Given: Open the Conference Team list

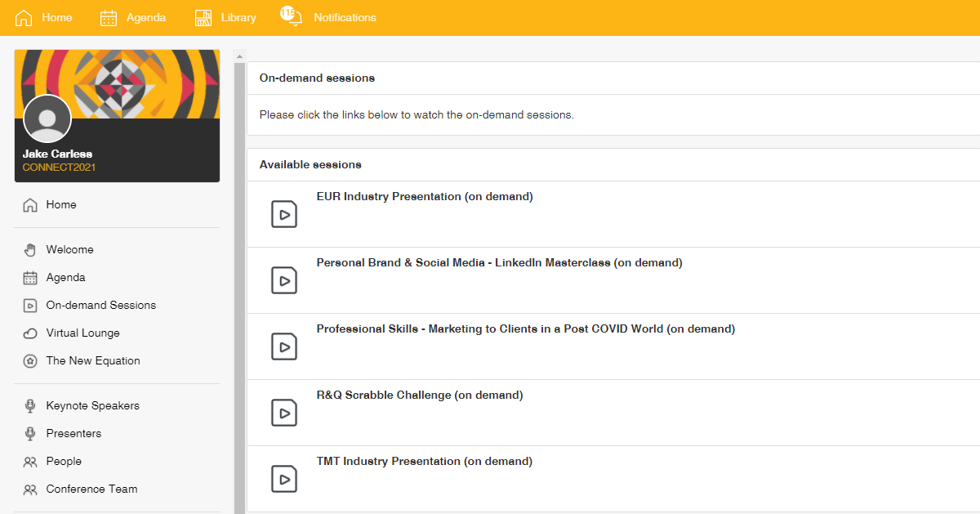Looking at the screenshot, I should [91, 489].
